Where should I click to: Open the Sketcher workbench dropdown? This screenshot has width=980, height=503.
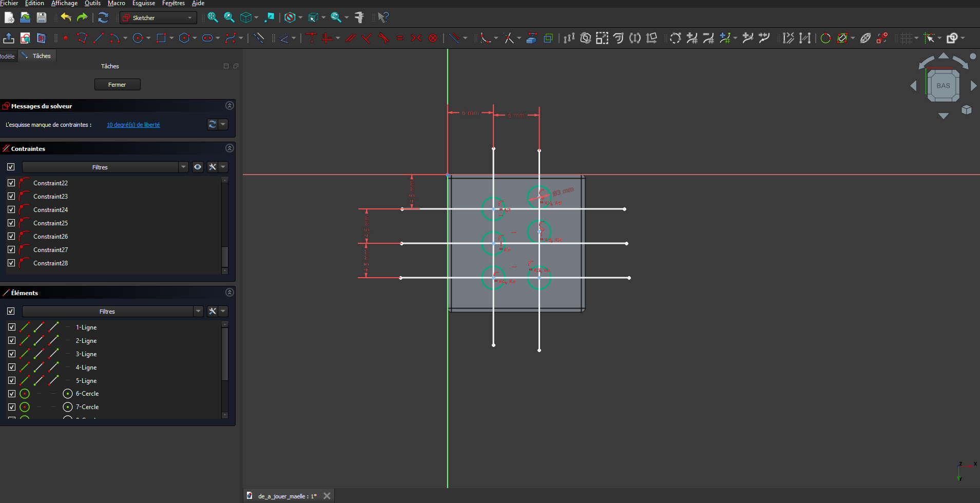158,17
